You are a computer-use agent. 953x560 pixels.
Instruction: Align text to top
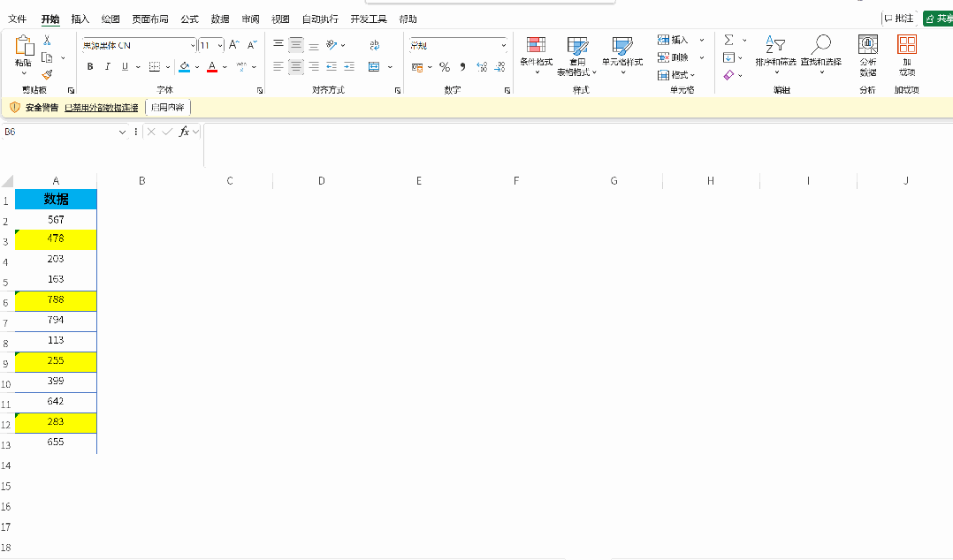(278, 44)
